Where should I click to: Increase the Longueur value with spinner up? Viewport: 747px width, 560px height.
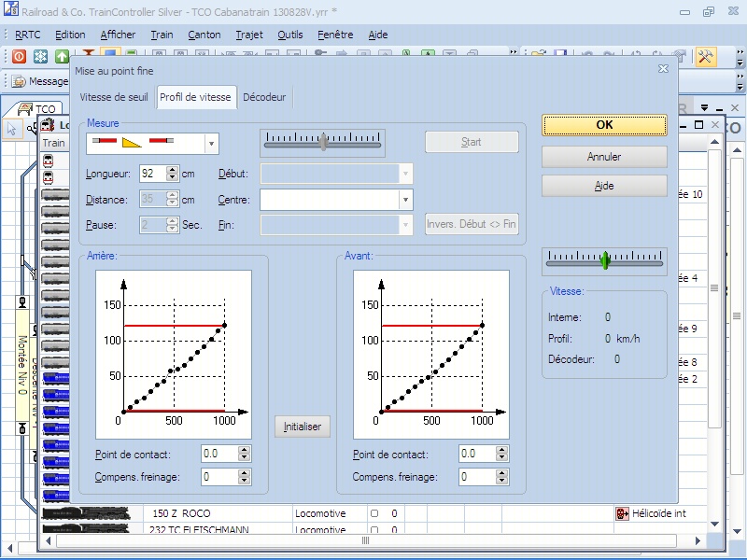pos(173,170)
